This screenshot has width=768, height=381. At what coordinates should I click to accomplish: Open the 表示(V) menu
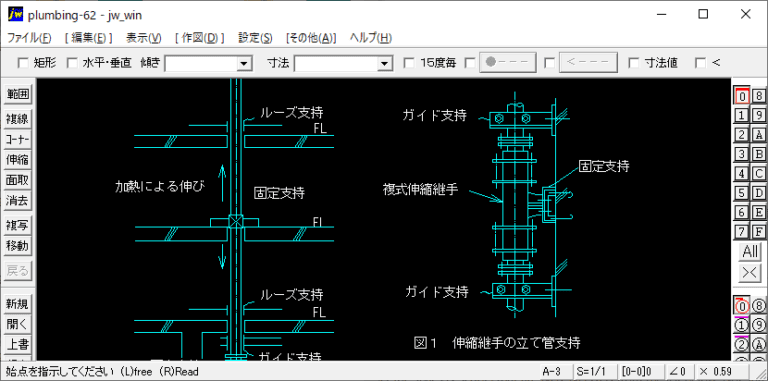point(144,38)
